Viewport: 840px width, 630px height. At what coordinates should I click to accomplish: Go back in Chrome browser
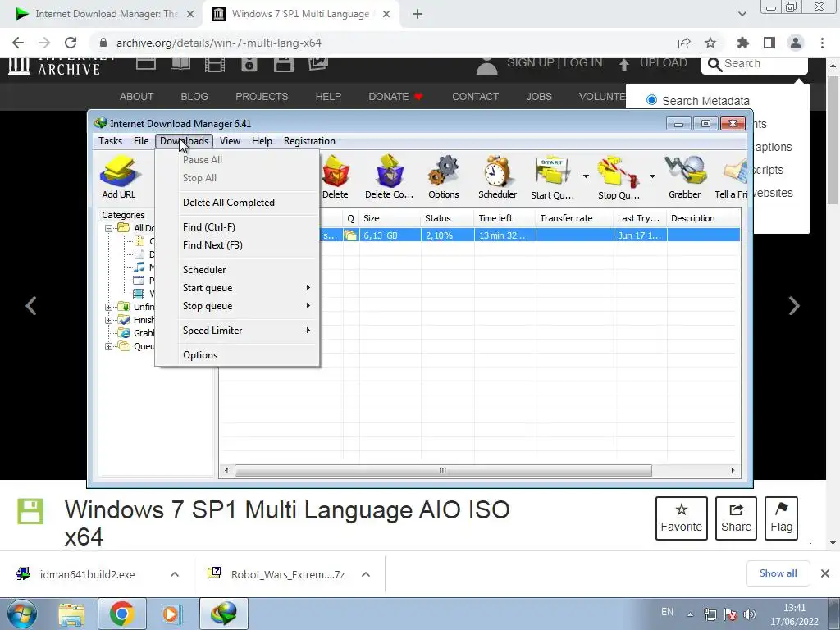click(18, 43)
